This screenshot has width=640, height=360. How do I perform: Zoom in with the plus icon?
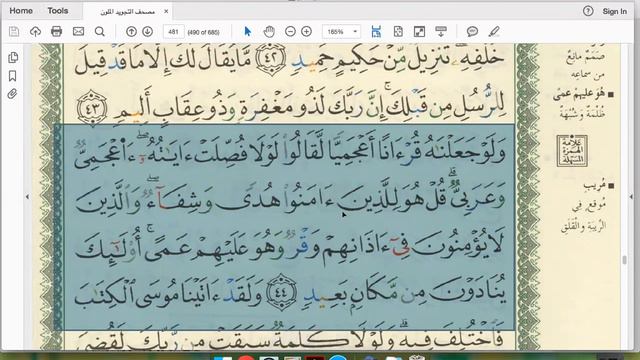point(306,31)
